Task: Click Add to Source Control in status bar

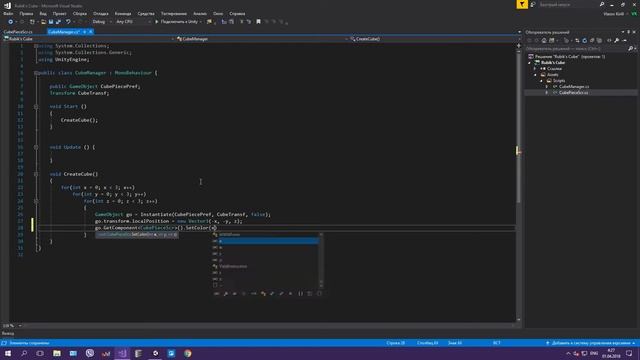Action: pos(591,343)
